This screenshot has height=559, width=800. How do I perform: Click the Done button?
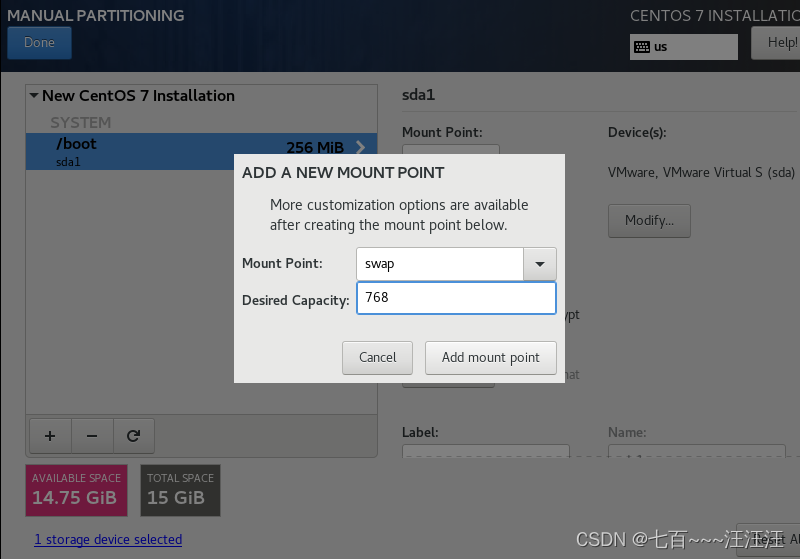(39, 43)
